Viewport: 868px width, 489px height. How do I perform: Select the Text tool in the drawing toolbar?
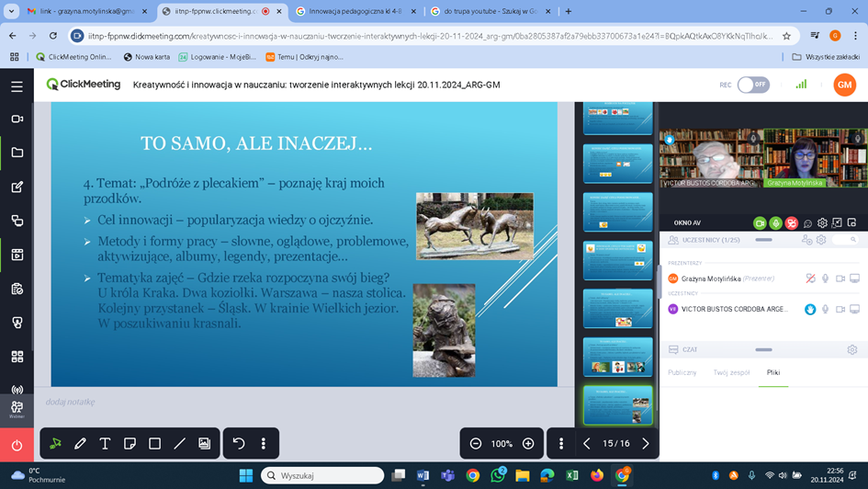coord(105,444)
